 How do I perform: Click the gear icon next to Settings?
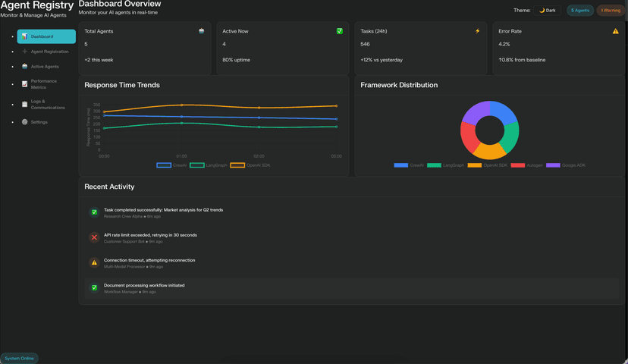point(24,121)
